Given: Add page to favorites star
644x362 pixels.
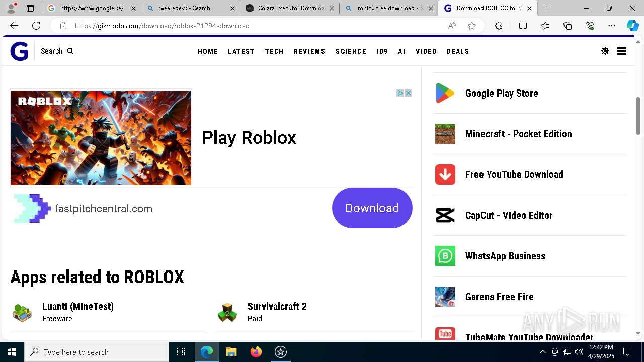Looking at the screenshot, I should pos(472,26).
